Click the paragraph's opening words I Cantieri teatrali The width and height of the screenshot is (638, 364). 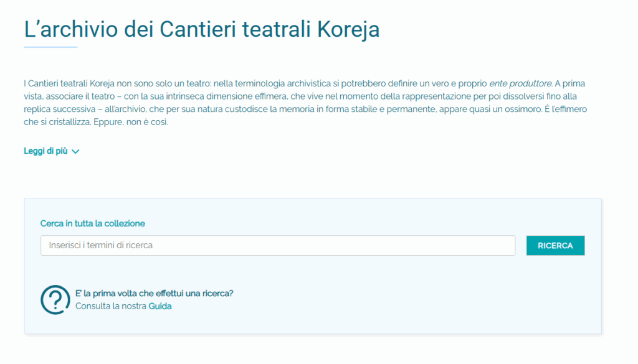point(55,83)
